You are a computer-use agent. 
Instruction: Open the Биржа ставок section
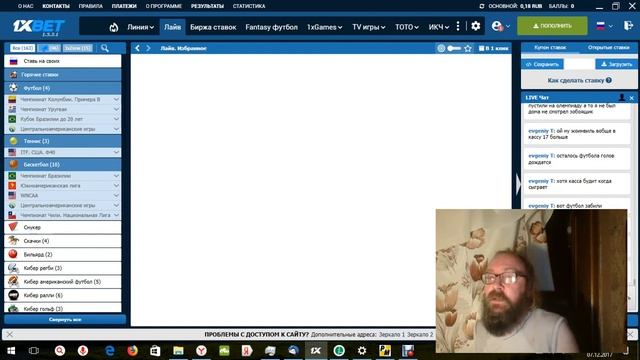[213, 27]
